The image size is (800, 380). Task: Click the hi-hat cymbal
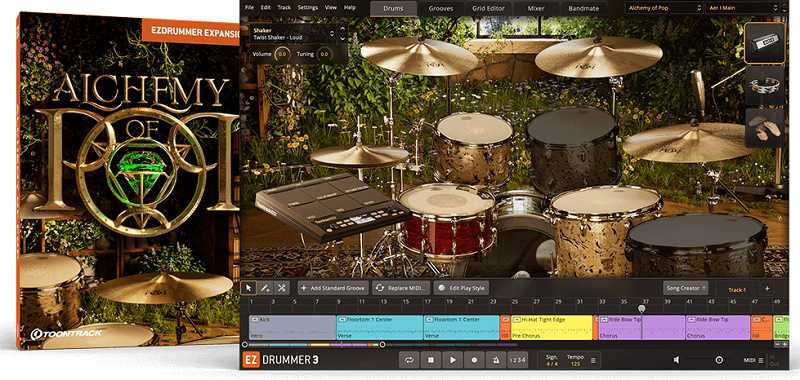(360, 155)
